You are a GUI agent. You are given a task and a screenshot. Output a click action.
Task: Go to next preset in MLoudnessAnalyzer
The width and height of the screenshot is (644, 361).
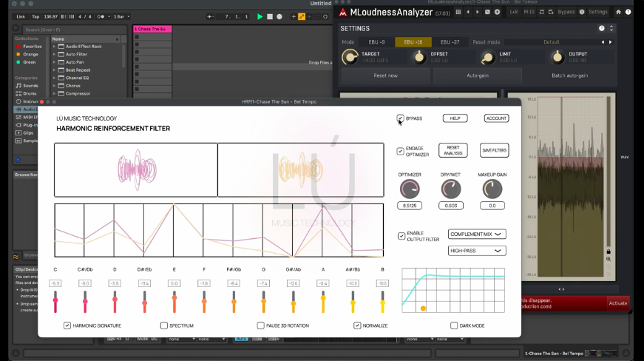pos(477,13)
